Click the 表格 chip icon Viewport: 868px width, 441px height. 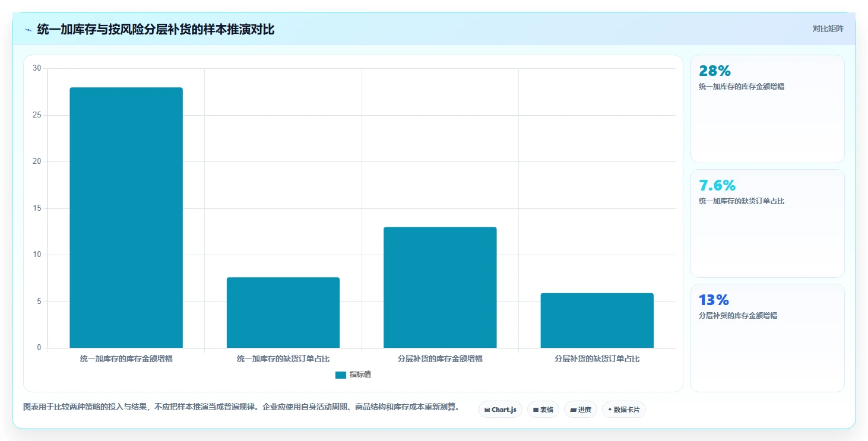pos(536,410)
